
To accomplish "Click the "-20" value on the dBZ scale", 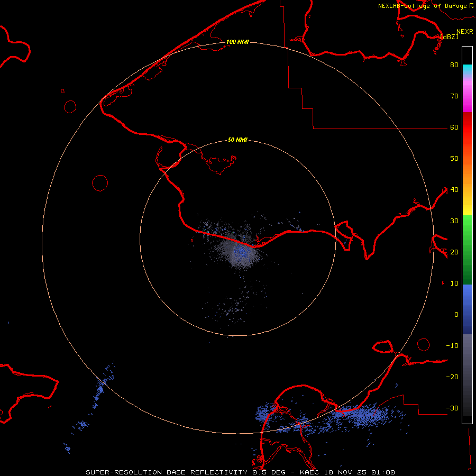I will click(452, 377).
